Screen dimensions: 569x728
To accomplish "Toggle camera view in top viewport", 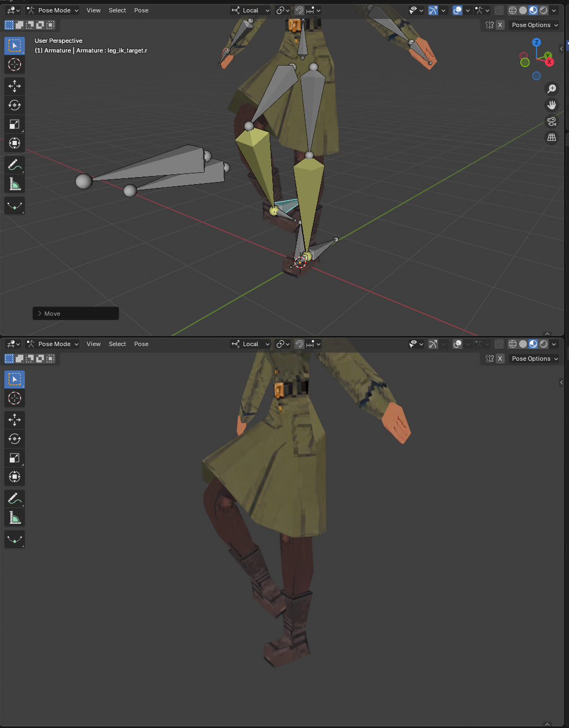I will point(551,121).
